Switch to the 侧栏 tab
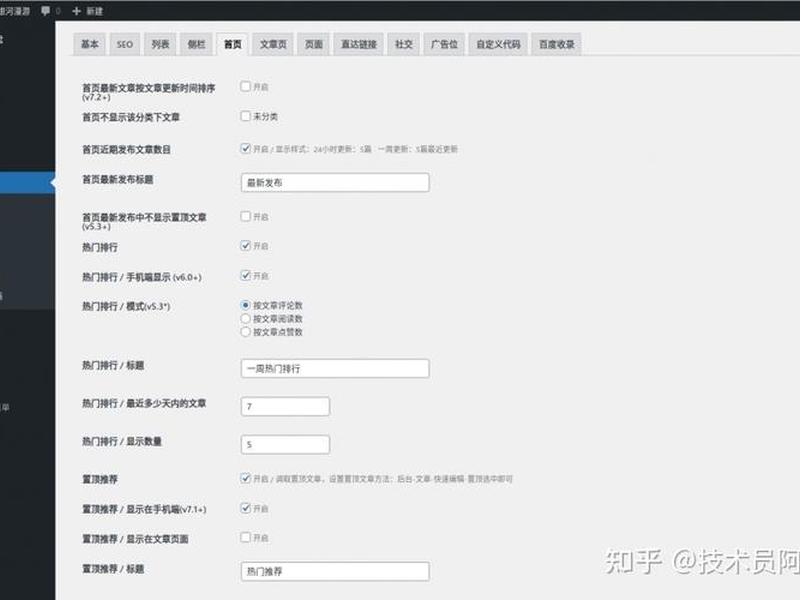 point(196,44)
